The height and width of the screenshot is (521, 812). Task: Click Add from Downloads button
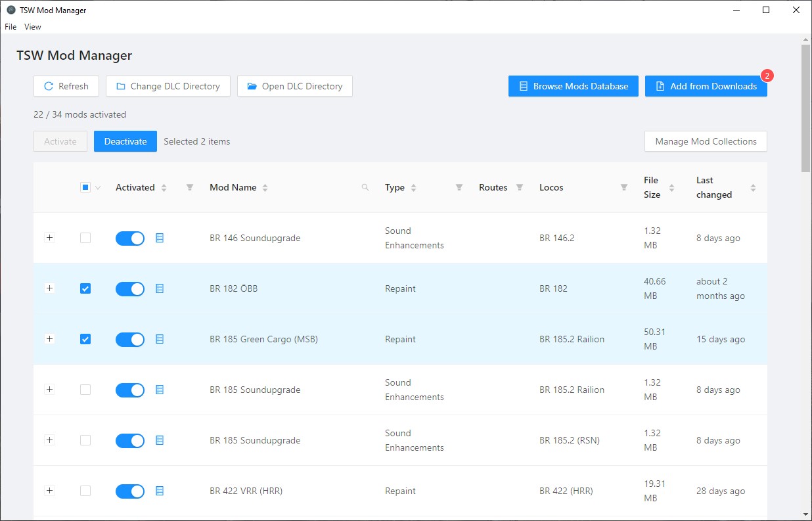706,86
